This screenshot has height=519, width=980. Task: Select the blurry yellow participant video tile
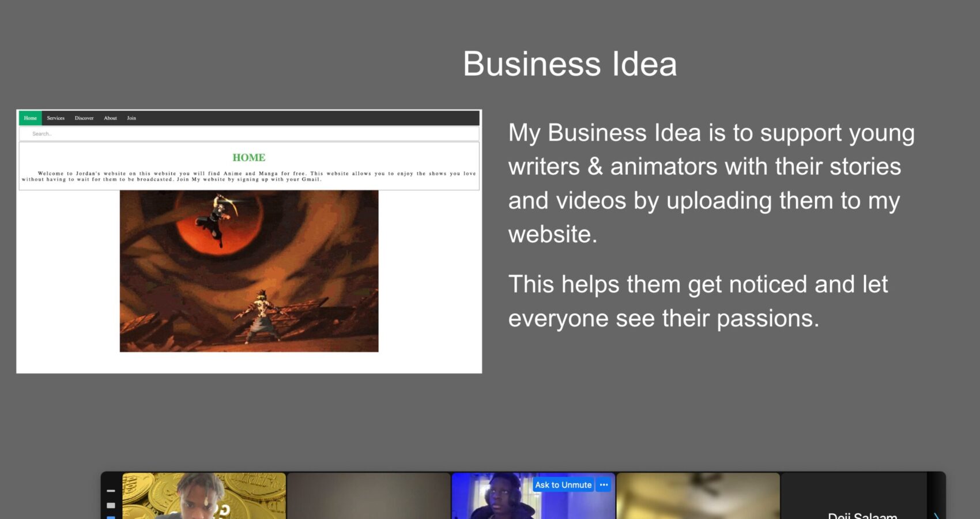point(698,496)
